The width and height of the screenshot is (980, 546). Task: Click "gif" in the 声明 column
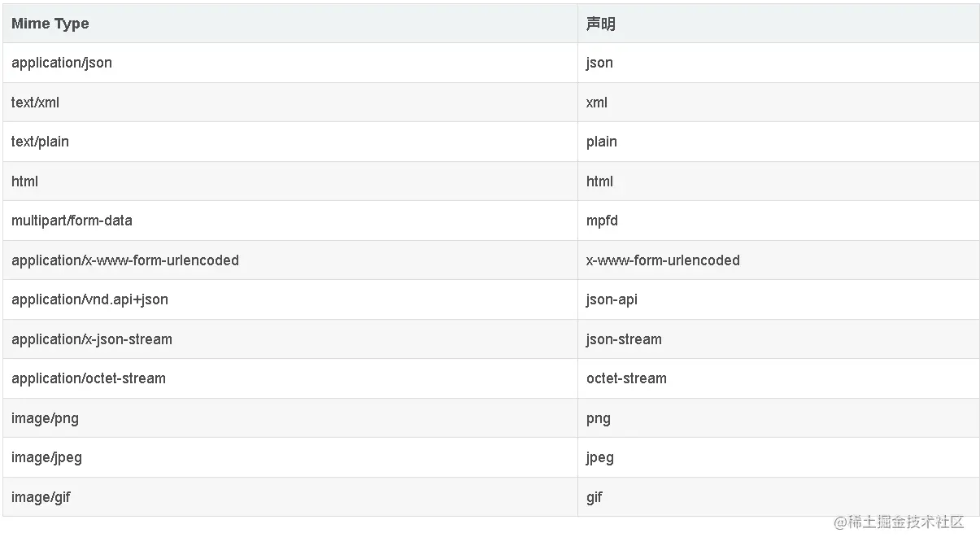[595, 497]
